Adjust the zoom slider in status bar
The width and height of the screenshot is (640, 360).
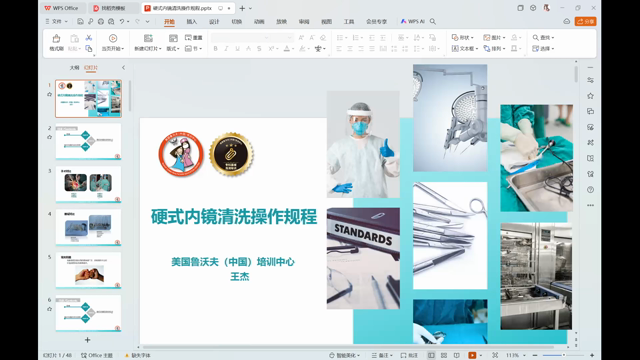point(564,355)
